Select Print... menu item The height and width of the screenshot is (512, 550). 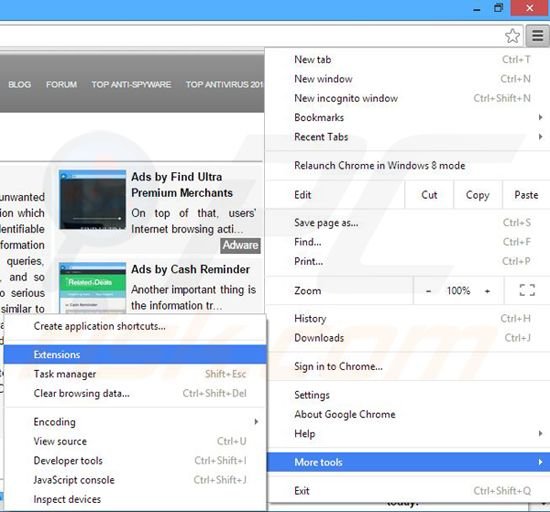pyautogui.click(x=408, y=261)
